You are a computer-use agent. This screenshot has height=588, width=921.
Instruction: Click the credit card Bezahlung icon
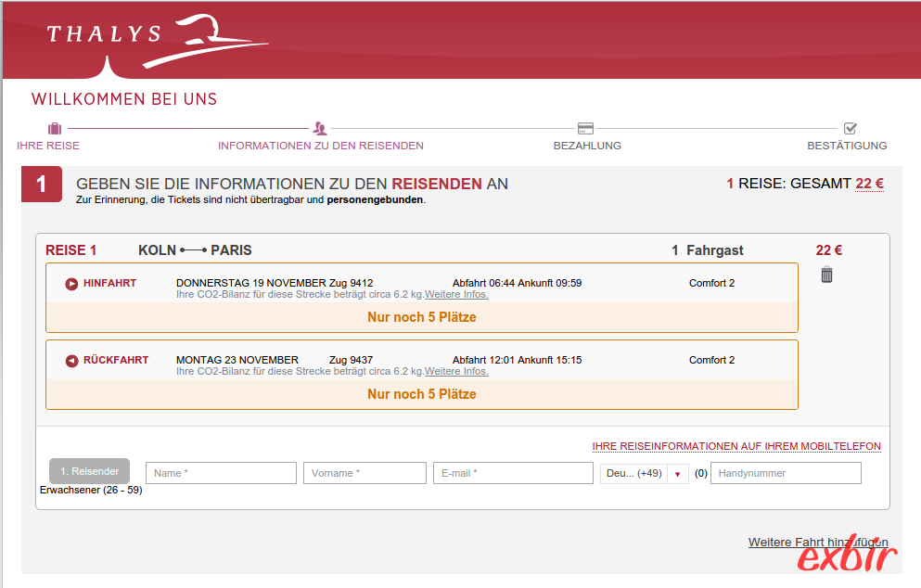pyautogui.click(x=585, y=129)
